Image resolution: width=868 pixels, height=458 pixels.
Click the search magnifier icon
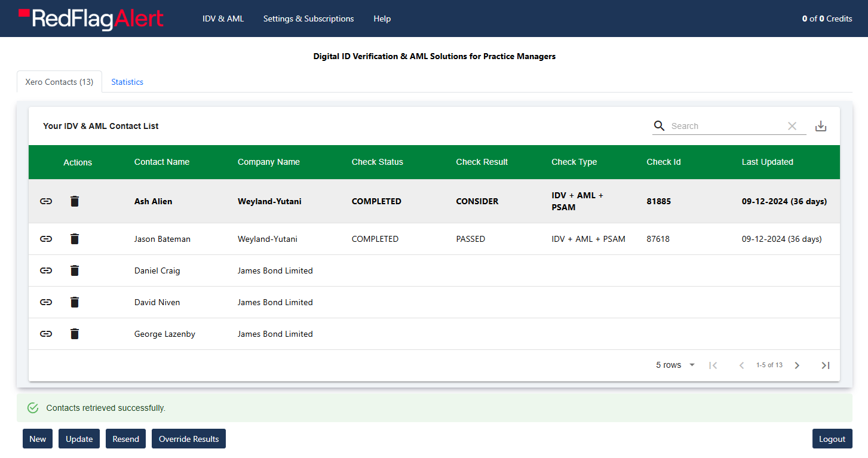click(660, 126)
